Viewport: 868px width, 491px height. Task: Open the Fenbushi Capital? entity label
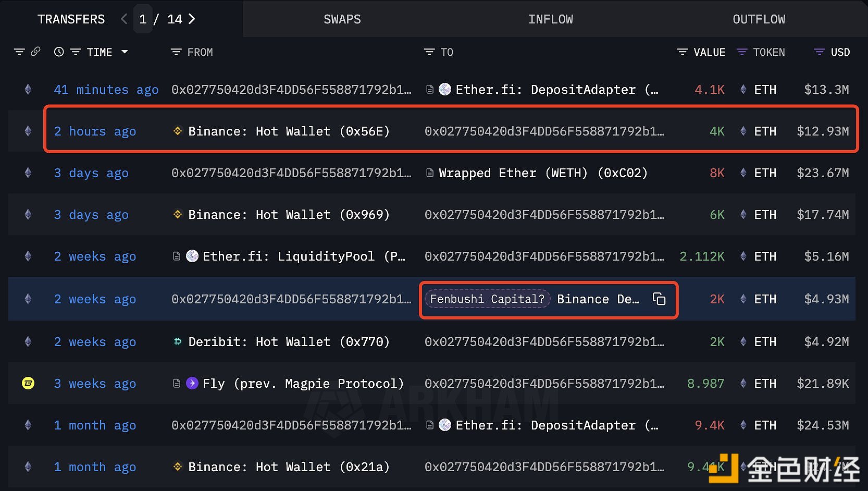(487, 299)
